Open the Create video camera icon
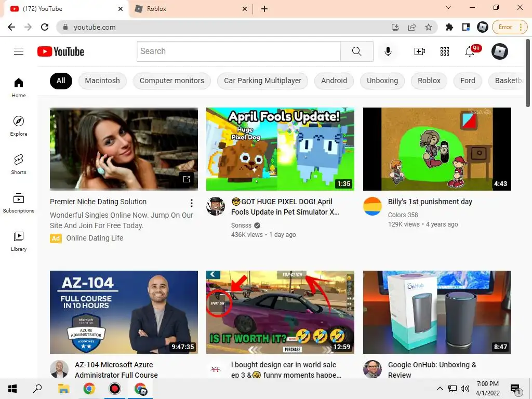The height and width of the screenshot is (399, 532). (x=419, y=51)
